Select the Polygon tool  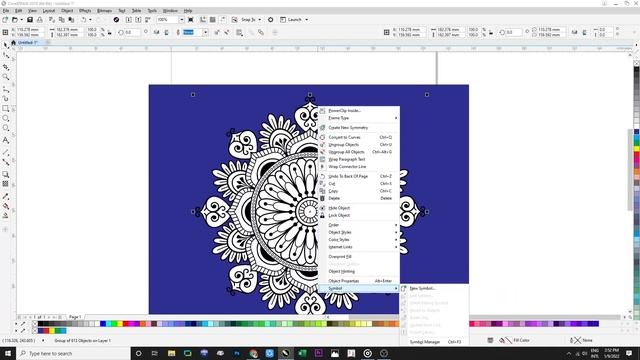[6, 128]
